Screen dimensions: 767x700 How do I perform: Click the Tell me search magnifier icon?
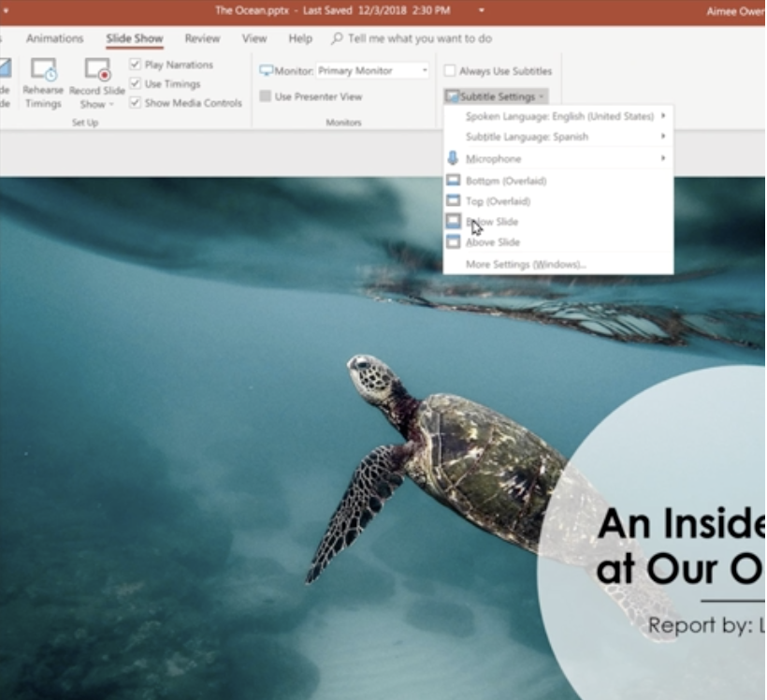337,38
